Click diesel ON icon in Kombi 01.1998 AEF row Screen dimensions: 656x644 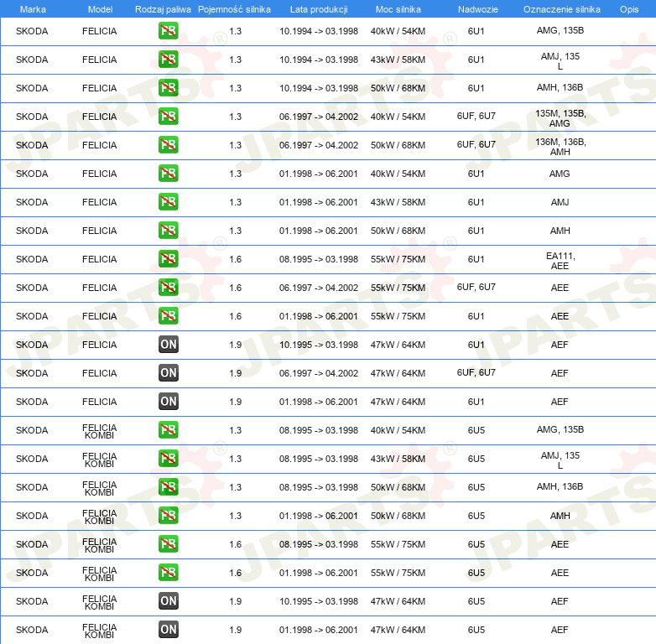point(168,630)
